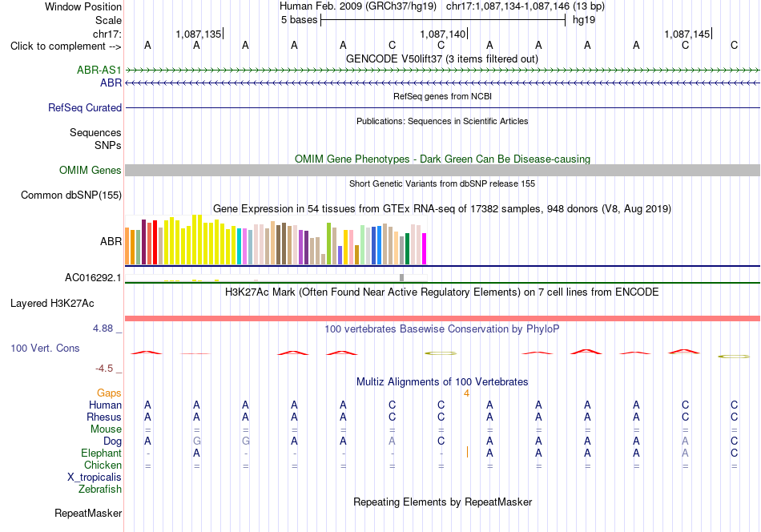761x532 pixels.
Task: Click the magenta last bar in ABR GTEx chart
Action: point(425,248)
